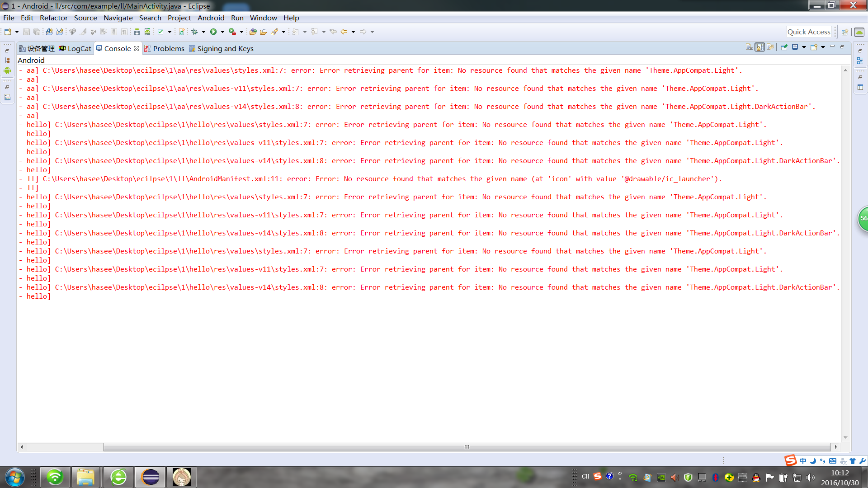Toggle Show Whitespace Characters icon
This screenshot has height=488, width=868.
coord(124,32)
